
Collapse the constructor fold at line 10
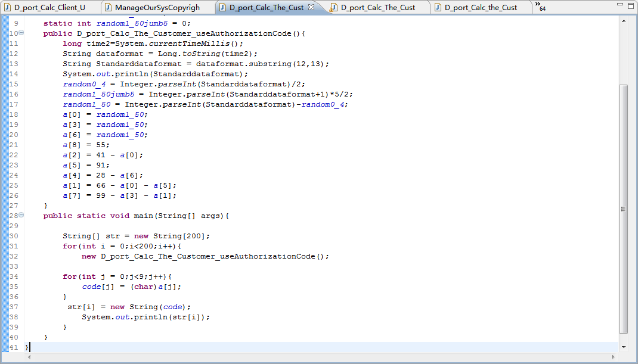21,33
